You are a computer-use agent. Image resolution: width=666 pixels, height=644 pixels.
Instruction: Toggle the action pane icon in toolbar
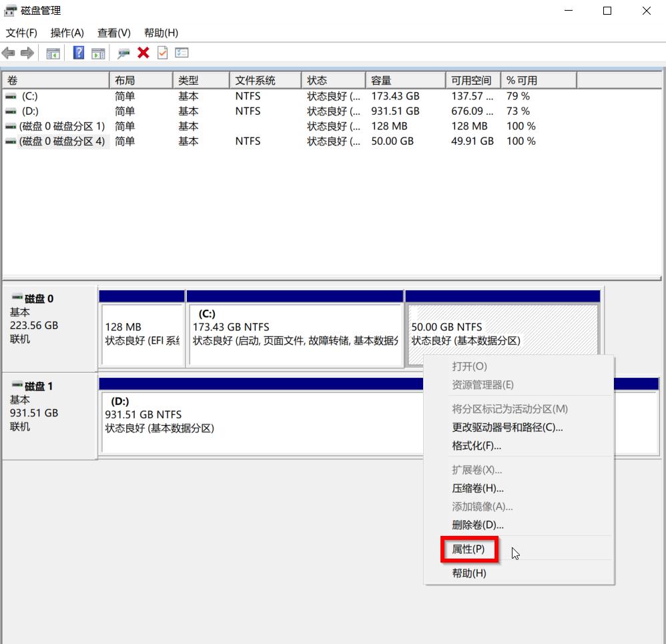point(97,53)
